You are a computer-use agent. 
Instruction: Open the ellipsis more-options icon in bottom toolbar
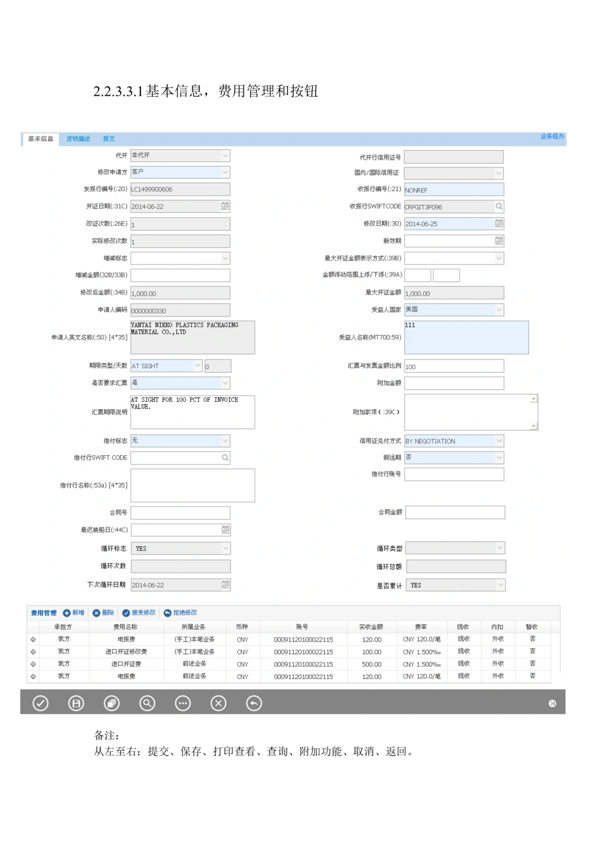coord(183,703)
